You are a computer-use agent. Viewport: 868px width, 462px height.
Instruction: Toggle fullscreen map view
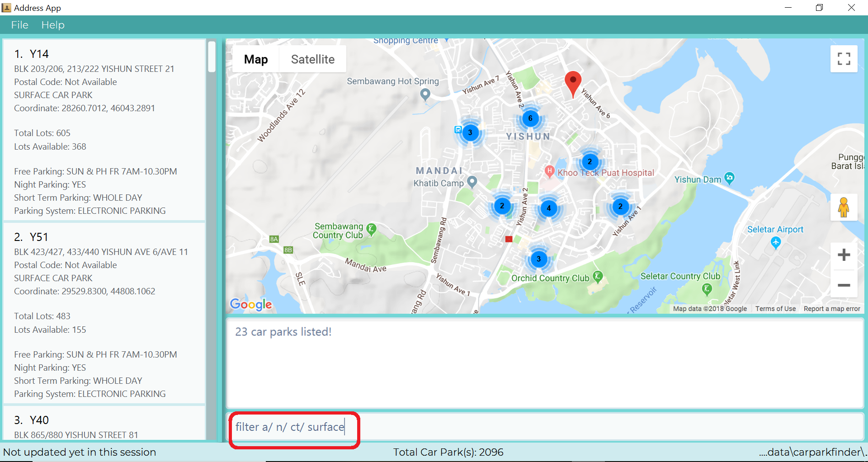[844, 59]
